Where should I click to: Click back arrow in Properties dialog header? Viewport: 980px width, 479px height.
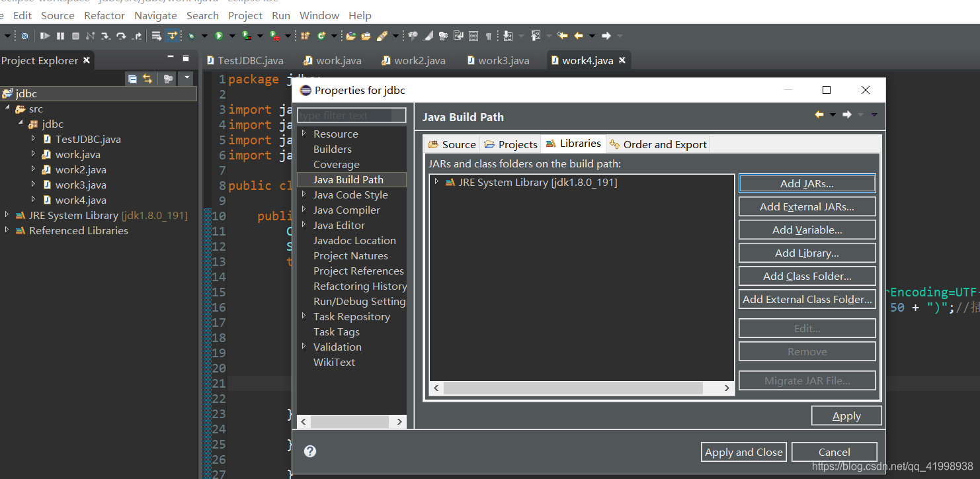[x=819, y=114]
